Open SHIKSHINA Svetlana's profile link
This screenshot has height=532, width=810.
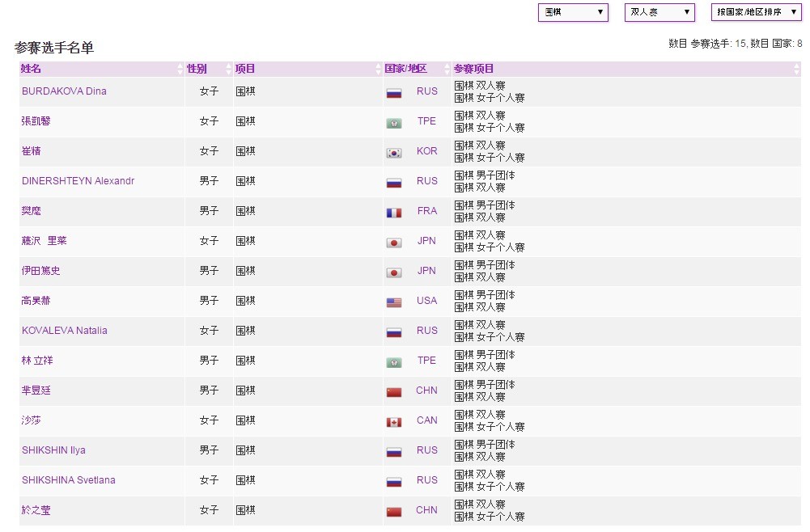click(x=69, y=480)
